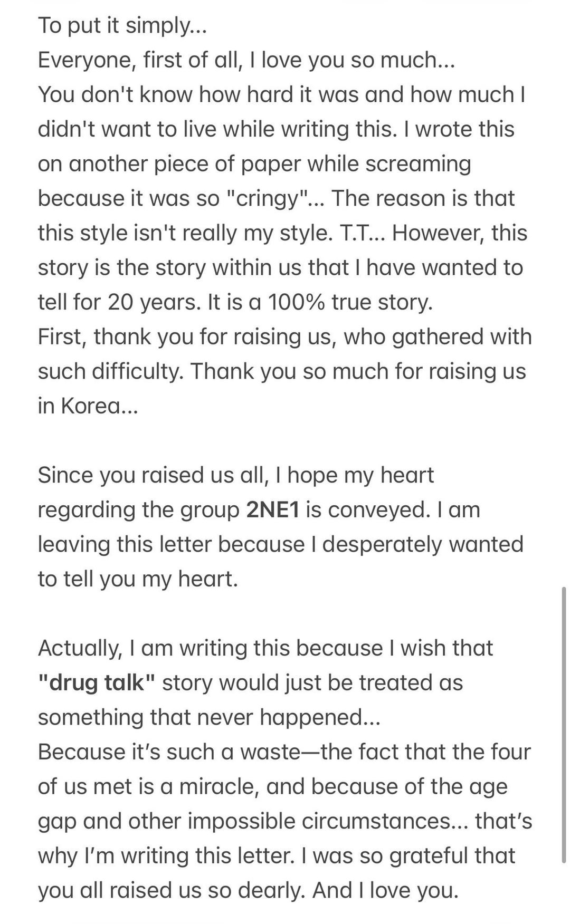Click the text "in Korea..."
Image resolution: width=570 pixels, height=924 pixels.
[x=88, y=406]
